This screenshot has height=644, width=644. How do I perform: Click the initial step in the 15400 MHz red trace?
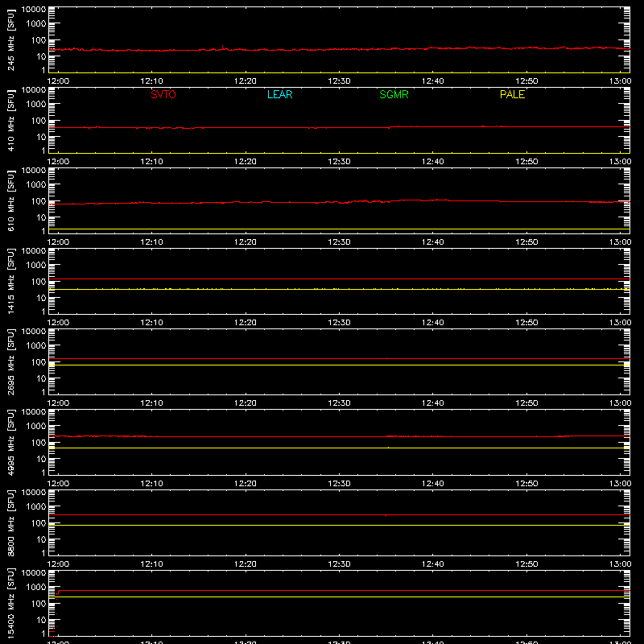tap(58, 592)
